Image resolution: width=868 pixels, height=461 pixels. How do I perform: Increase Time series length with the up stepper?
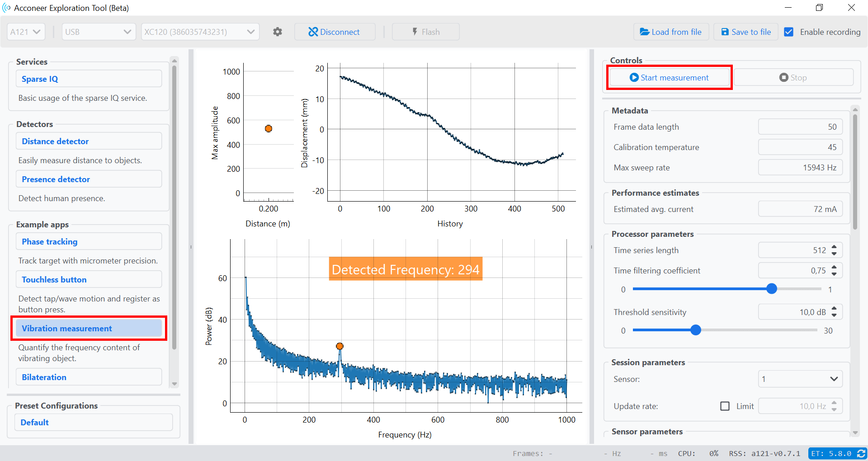(x=835, y=247)
